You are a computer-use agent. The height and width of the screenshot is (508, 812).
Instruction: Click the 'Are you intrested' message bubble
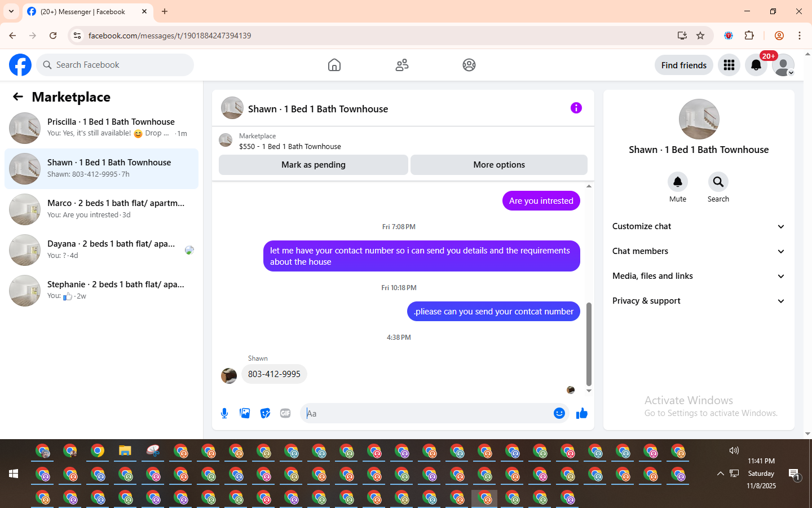541,201
